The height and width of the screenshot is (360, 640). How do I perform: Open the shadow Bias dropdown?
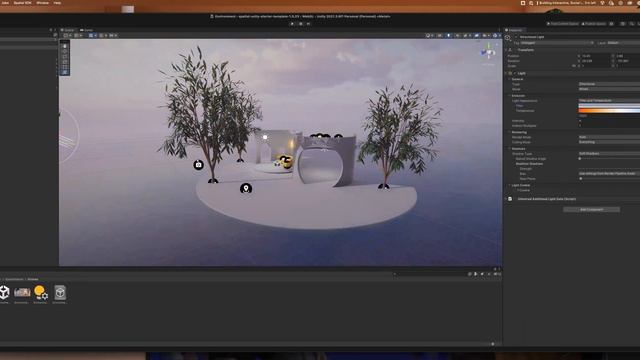tap(609, 173)
